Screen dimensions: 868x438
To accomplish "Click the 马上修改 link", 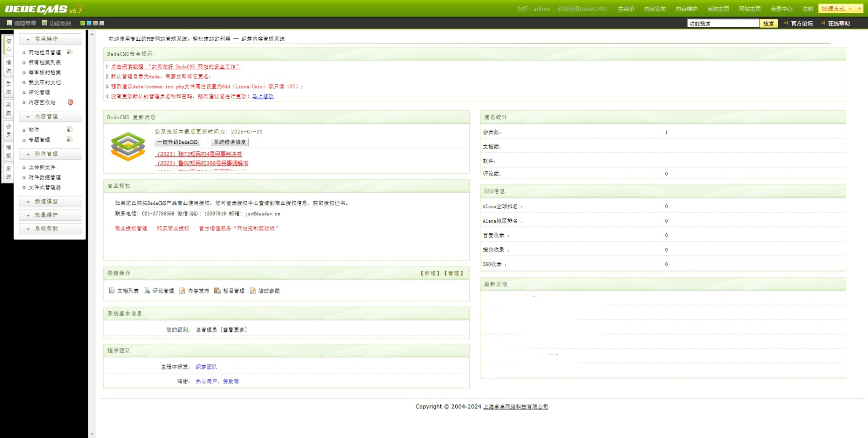I will click(x=263, y=96).
